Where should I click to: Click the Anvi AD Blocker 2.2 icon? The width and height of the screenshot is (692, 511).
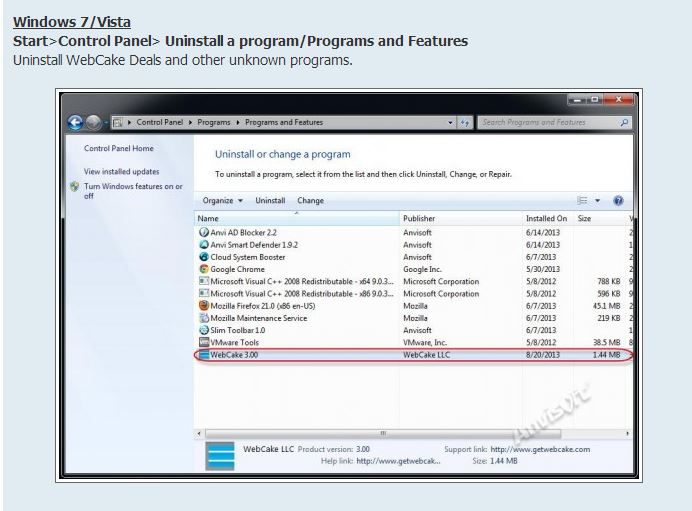click(x=203, y=232)
